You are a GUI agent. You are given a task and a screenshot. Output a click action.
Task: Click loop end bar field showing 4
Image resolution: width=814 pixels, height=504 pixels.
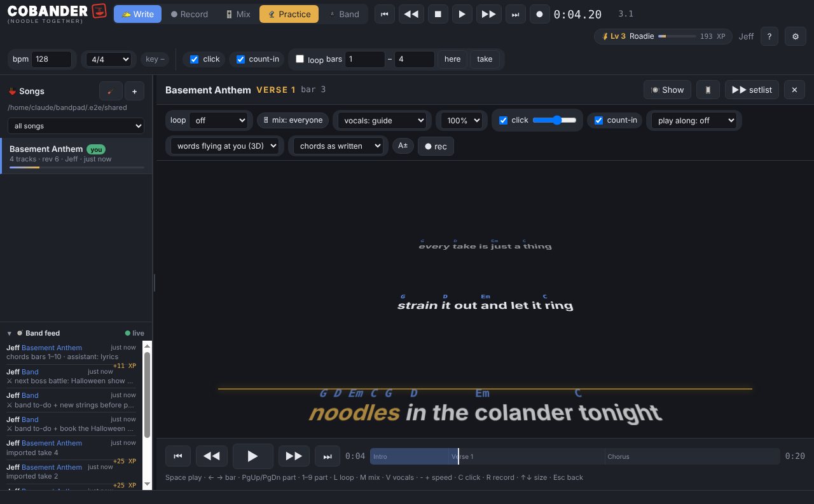[415, 59]
